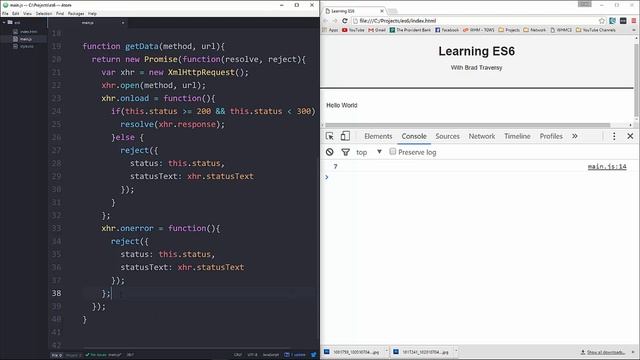Switch to the Sources tab in DevTools

pos(447,136)
